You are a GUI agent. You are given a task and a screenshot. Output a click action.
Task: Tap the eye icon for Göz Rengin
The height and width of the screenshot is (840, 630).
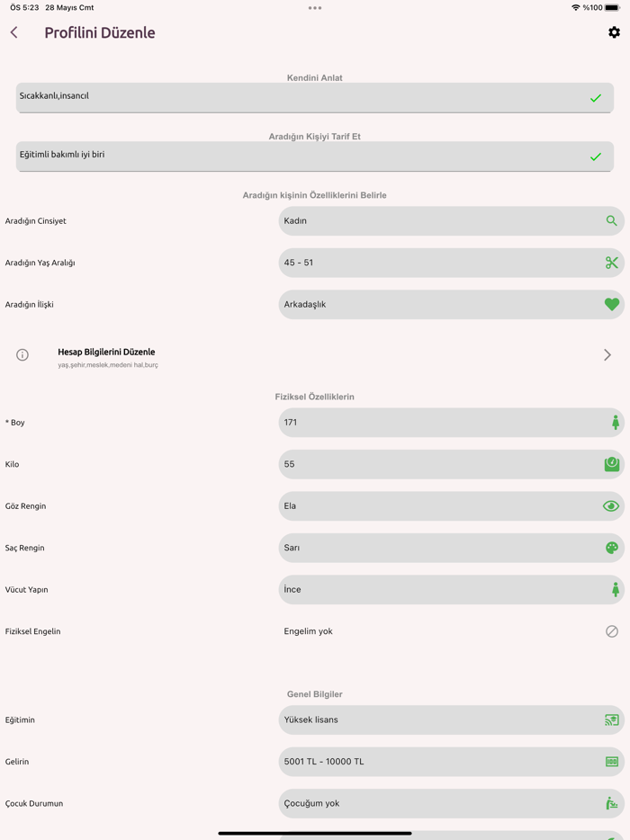[x=611, y=506]
